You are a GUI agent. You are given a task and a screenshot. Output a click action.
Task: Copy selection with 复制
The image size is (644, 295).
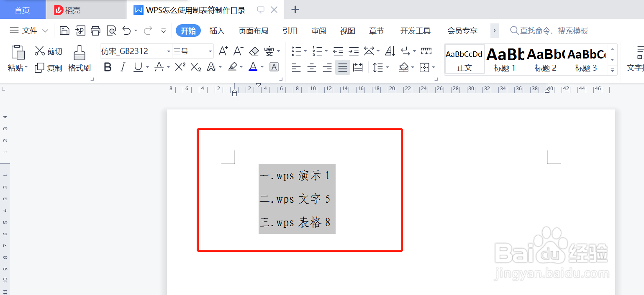49,68
